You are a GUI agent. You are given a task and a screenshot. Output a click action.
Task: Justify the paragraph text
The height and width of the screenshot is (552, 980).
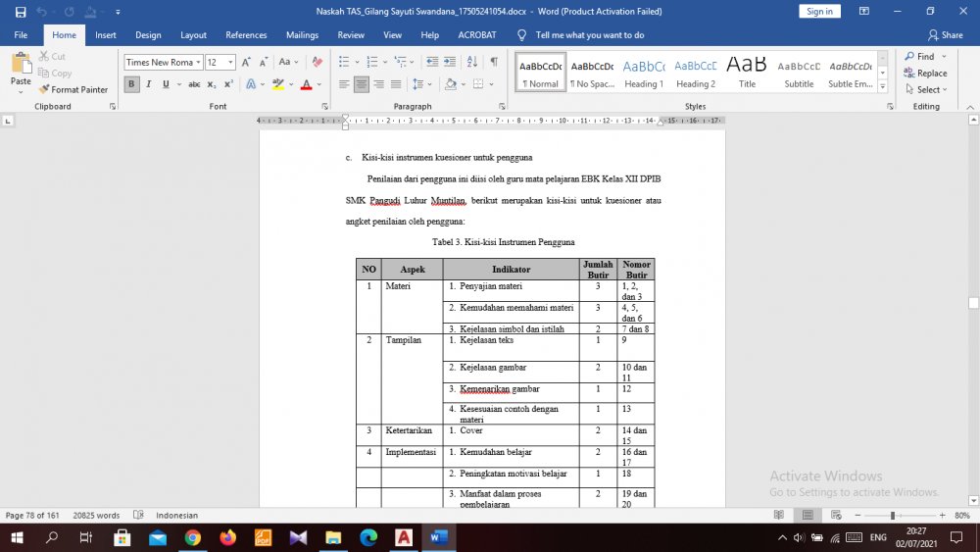396,83
